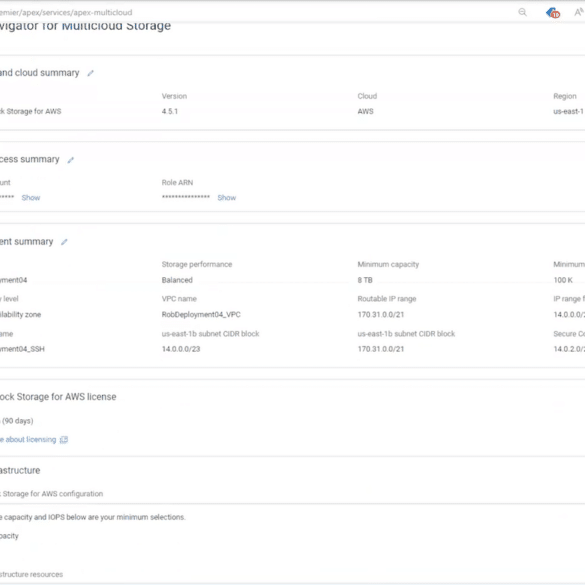Screen dimensions: 585x585
Task: Click the ment04_SSH key name value
Action: click(22, 349)
